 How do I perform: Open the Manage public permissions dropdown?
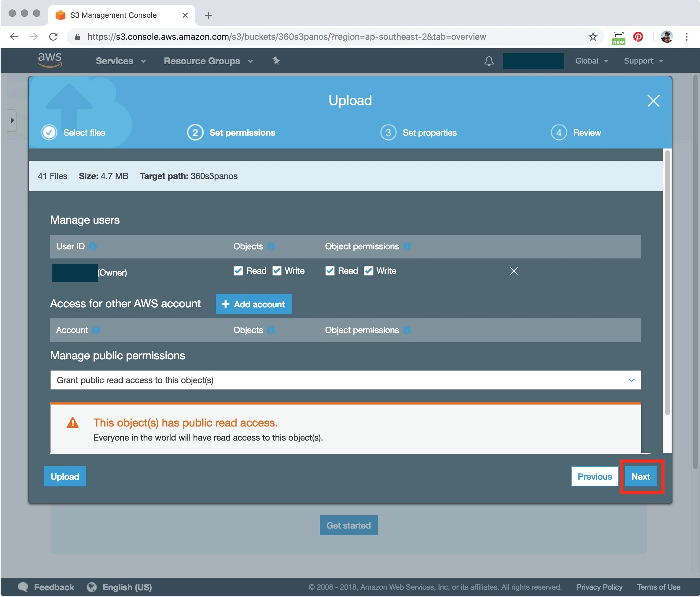tap(345, 380)
